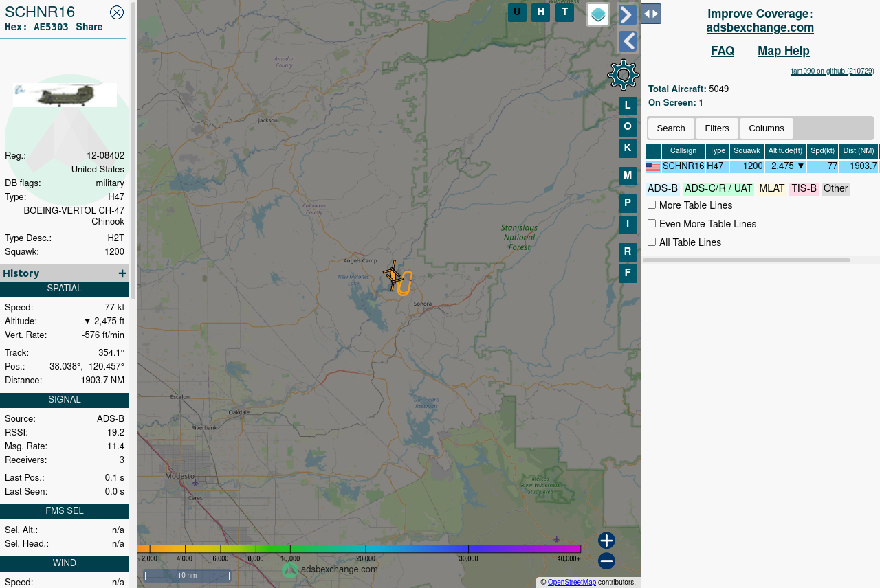
Task: Open the map layers selector
Action: pyautogui.click(x=598, y=14)
